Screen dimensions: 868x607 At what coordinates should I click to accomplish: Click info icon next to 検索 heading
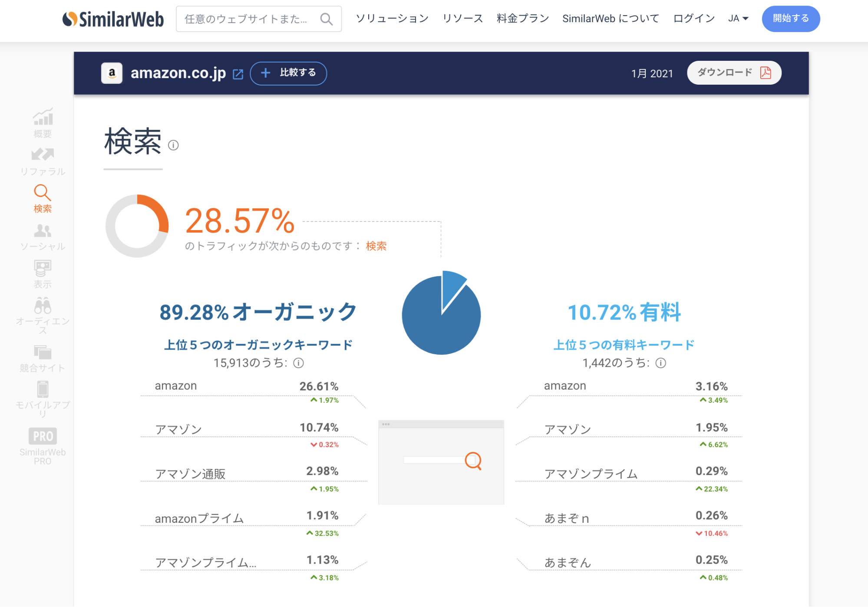tap(173, 145)
